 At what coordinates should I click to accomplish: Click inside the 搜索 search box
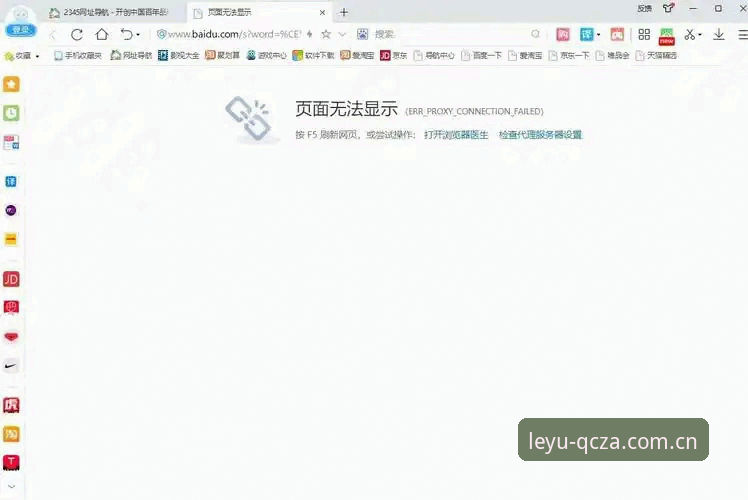tap(451, 34)
